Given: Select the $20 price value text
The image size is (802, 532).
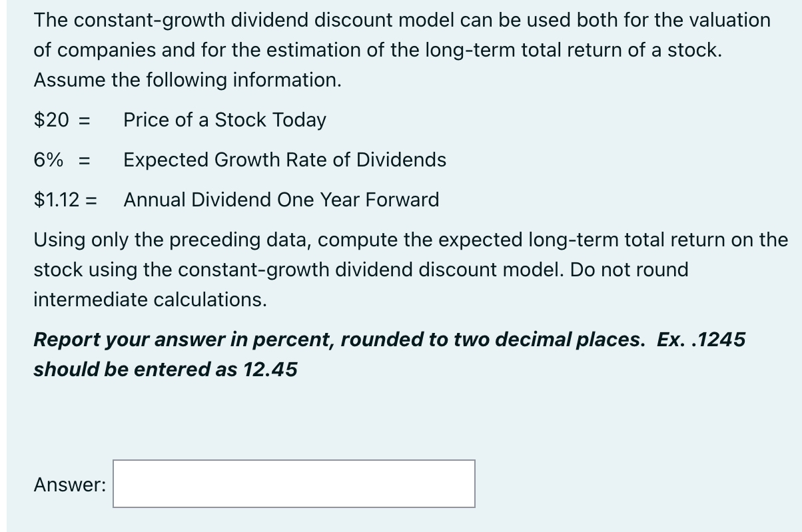Looking at the screenshot, I should coord(48,120).
